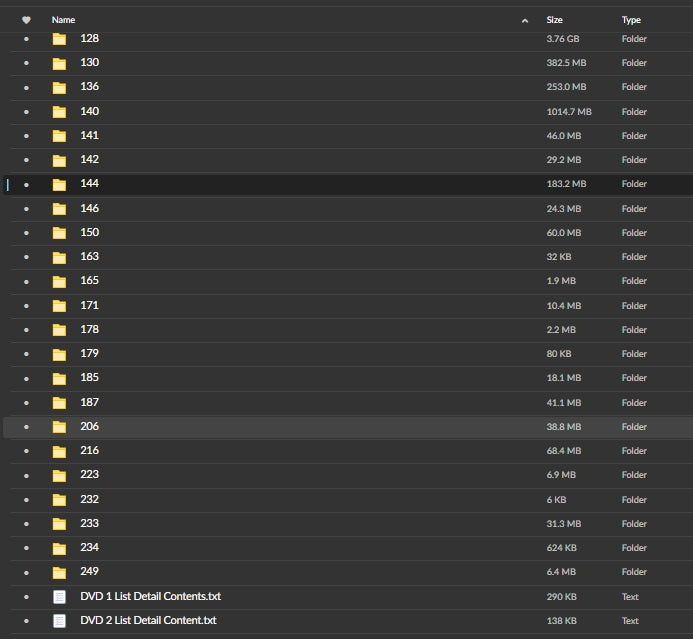Click the heart favorites column header icon
Viewport: 693px width, 639px height.
tap(26, 20)
